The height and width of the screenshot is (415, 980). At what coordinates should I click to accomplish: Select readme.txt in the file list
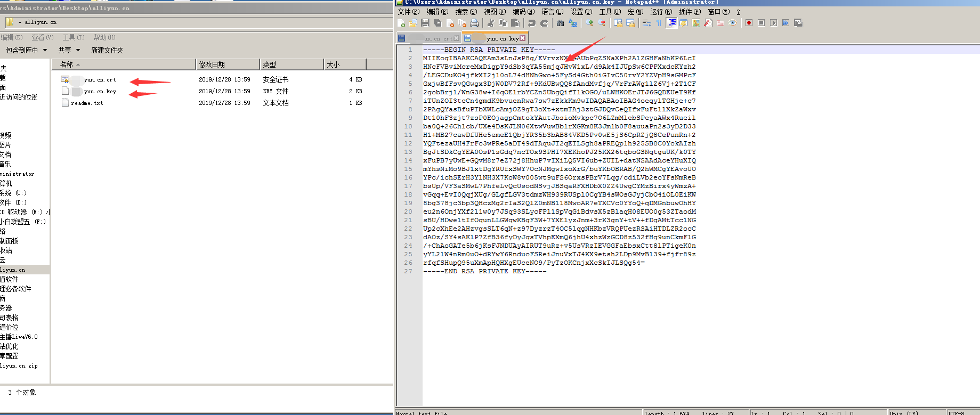[x=87, y=103]
